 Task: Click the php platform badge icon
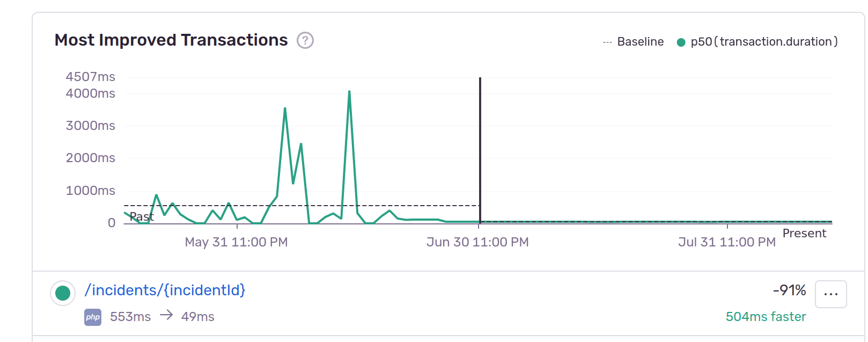click(92, 317)
